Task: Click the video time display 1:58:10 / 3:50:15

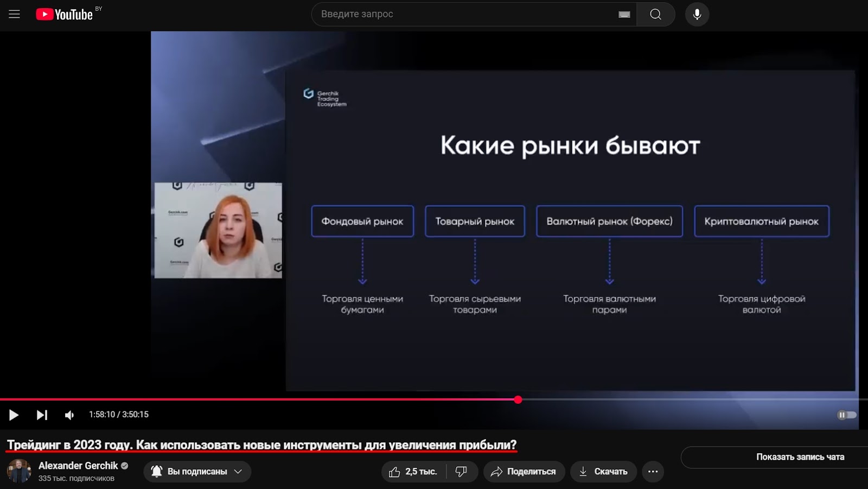Action: pos(119,415)
